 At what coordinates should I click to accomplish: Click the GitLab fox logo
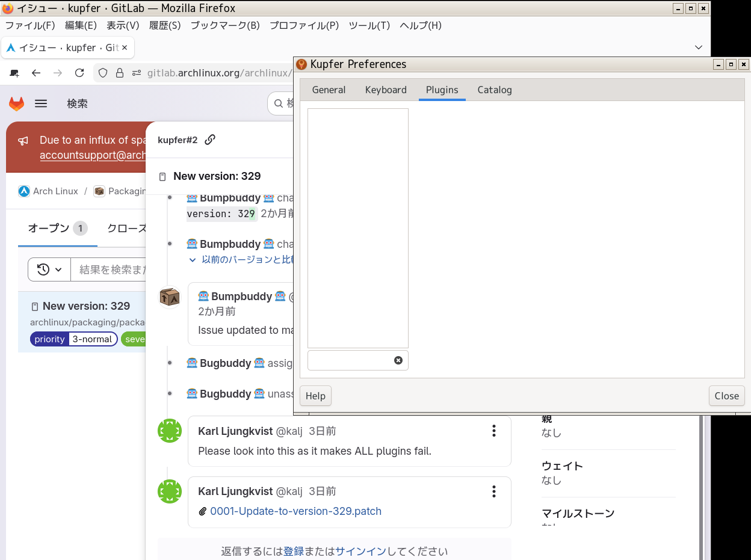point(16,103)
